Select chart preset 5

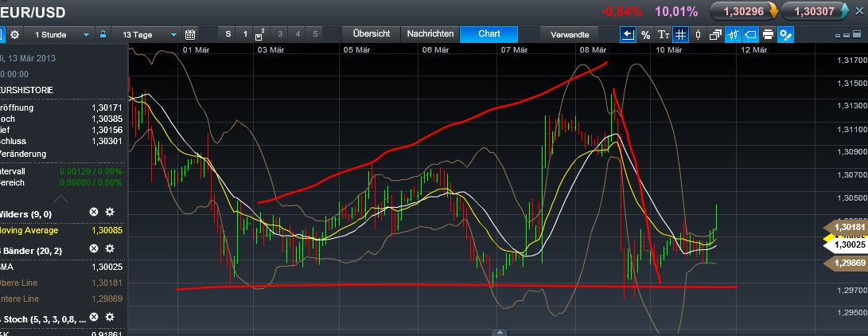315,34
